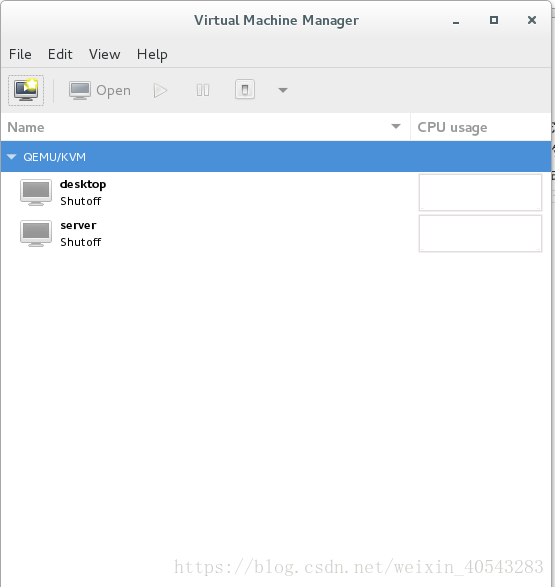Click the server VM monitor icon
The height and width of the screenshot is (587, 555).
36,233
